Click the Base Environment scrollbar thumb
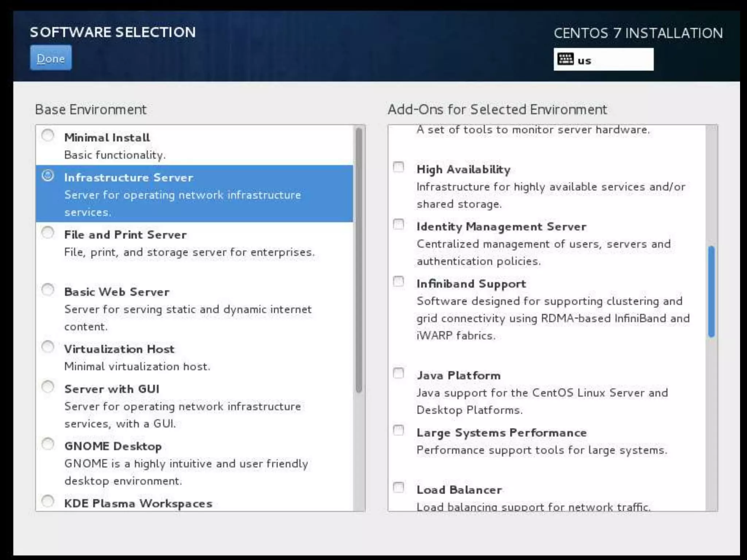Image resolution: width=747 pixels, height=560 pixels. click(359, 260)
